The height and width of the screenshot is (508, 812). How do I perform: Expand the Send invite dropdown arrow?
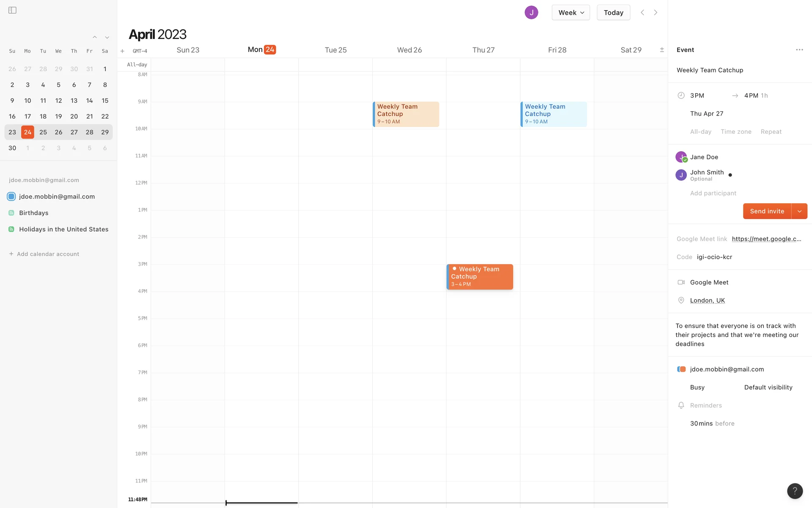pos(799,211)
